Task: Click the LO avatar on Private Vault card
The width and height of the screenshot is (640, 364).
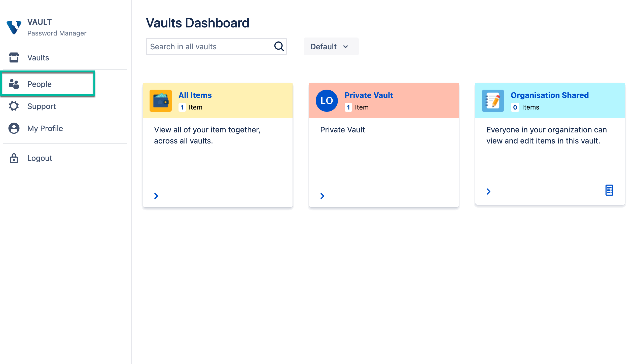Action: (x=327, y=100)
